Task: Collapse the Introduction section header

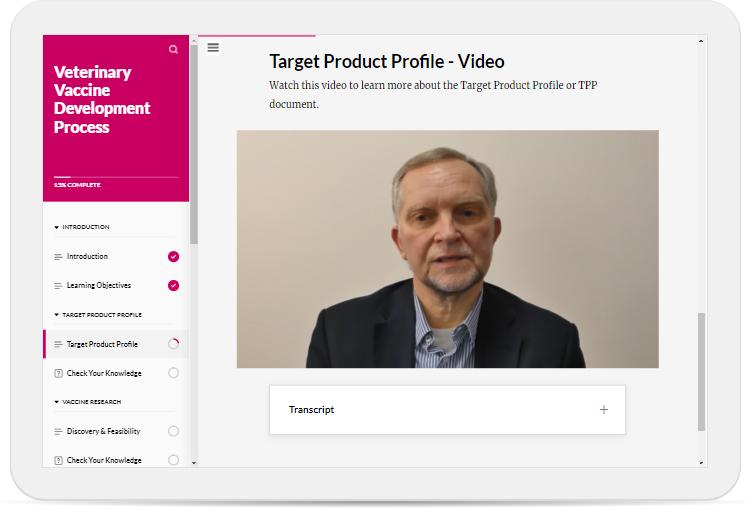Action: pyautogui.click(x=82, y=227)
